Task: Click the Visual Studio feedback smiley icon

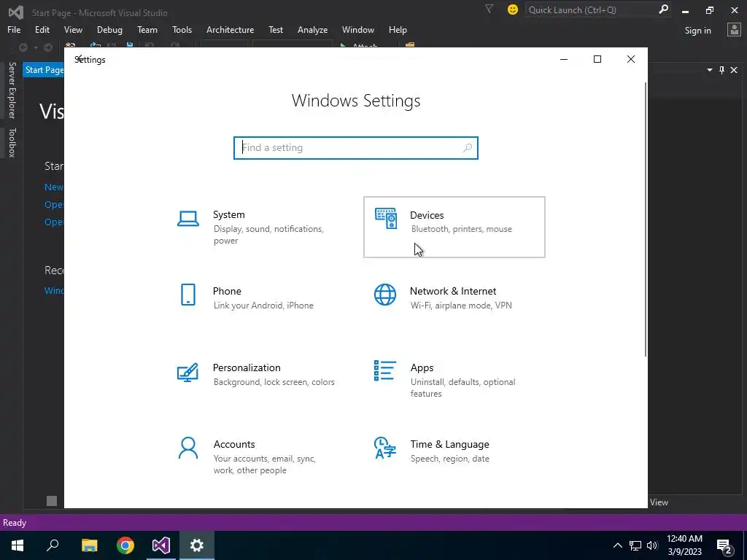Action: (513, 9)
